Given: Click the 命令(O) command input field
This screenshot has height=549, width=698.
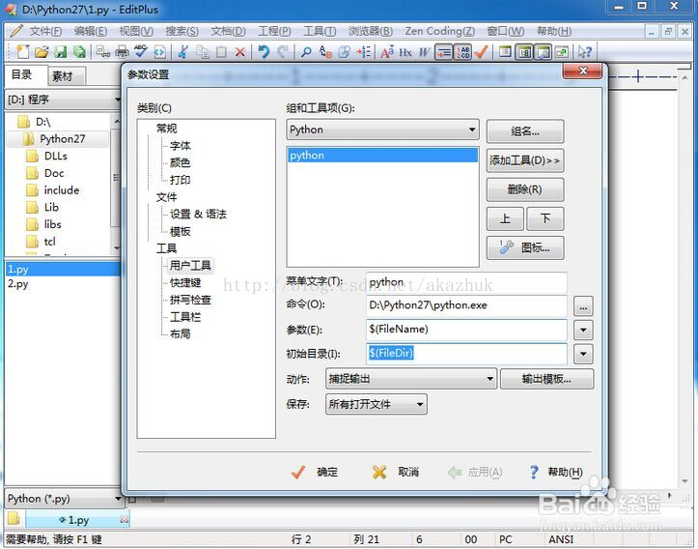Looking at the screenshot, I should [467, 305].
